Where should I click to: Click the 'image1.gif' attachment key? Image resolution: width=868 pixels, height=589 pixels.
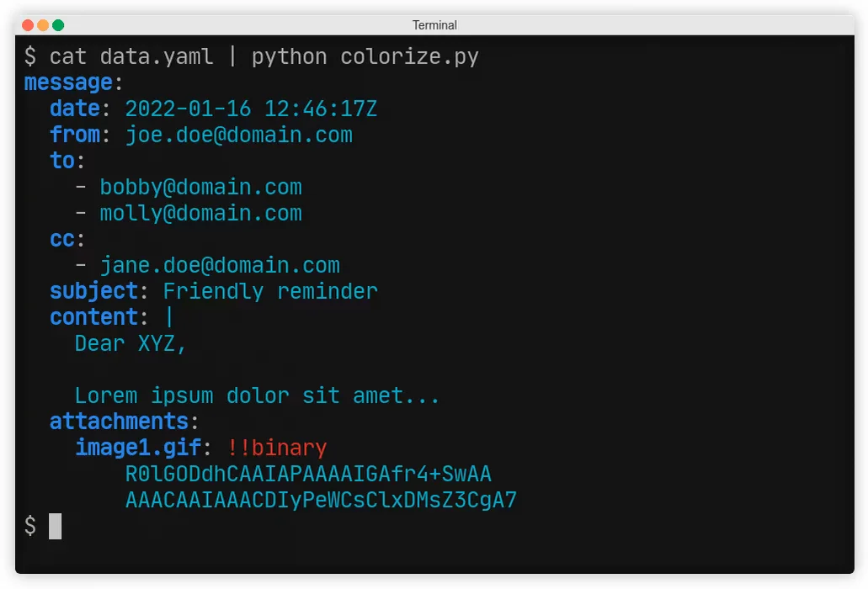click(138, 448)
